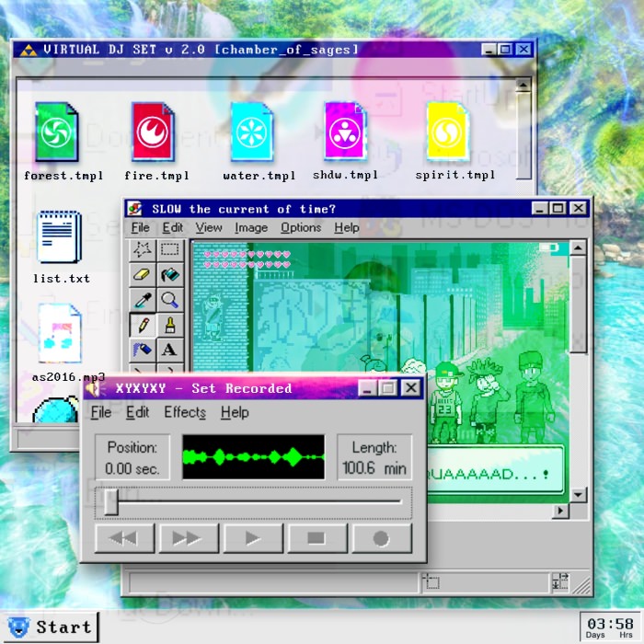Select the Airbrush spray tool
This screenshot has width=644, height=644.
click(x=142, y=350)
